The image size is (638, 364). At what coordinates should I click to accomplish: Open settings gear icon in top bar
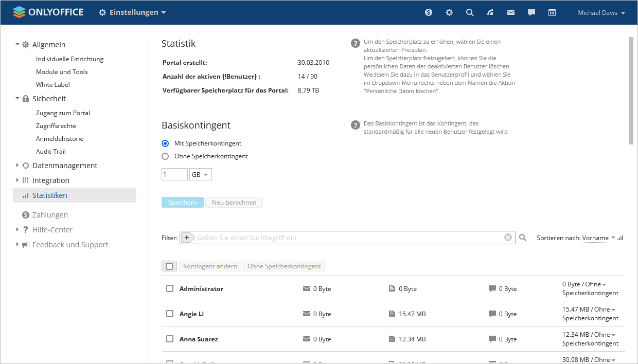coord(449,12)
